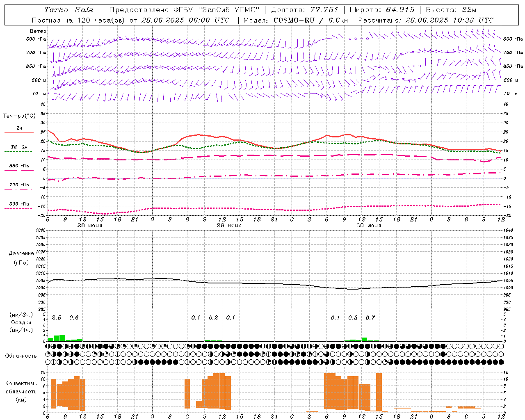Viewport: 525px width, 420px height.
Task: Select the 'Долгота: 77.751' longitude value
Action: coord(305,10)
